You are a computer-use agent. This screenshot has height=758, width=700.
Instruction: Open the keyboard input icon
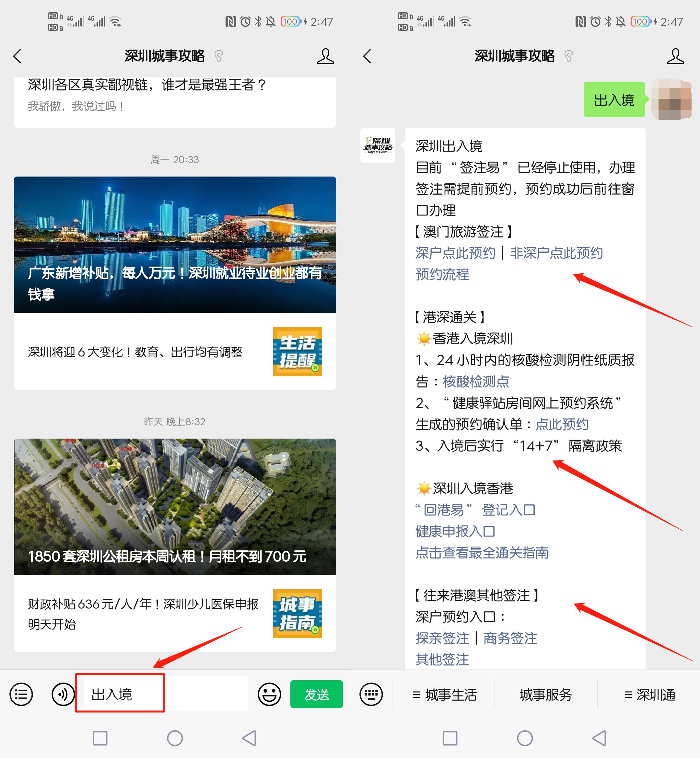point(371,695)
